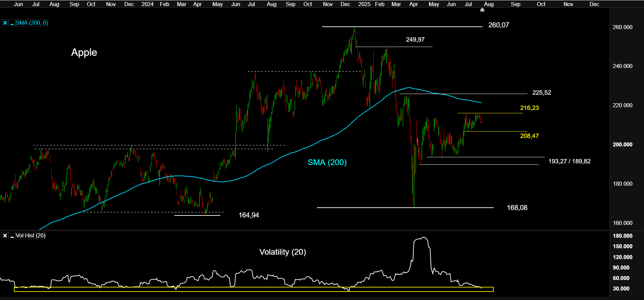Select the yellow horizontal line at the 208,47 level
Image resolution: width=644 pixels, height=300 pixels.
point(495,131)
